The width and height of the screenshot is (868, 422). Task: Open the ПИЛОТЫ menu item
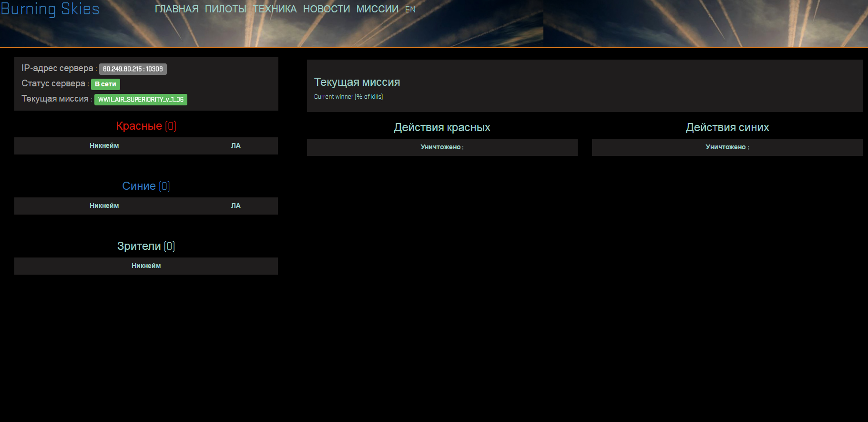tap(225, 9)
